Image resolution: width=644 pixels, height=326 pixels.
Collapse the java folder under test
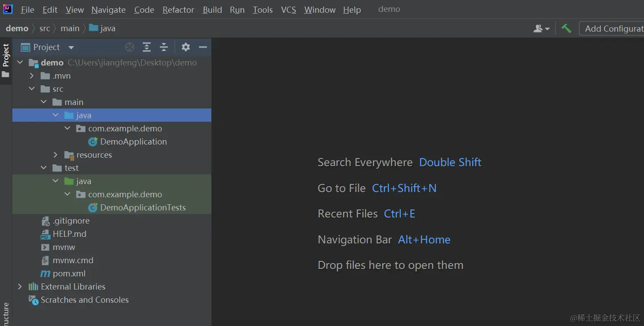(55, 181)
